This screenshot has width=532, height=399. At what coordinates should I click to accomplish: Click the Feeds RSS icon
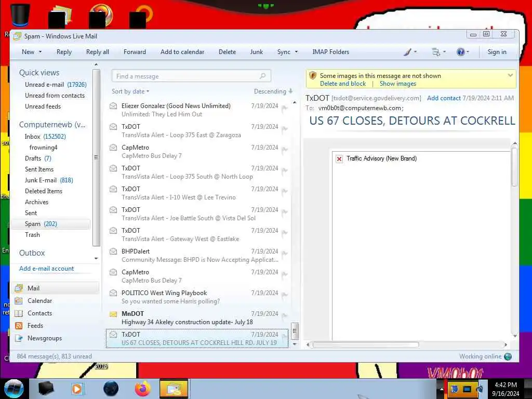(19, 326)
